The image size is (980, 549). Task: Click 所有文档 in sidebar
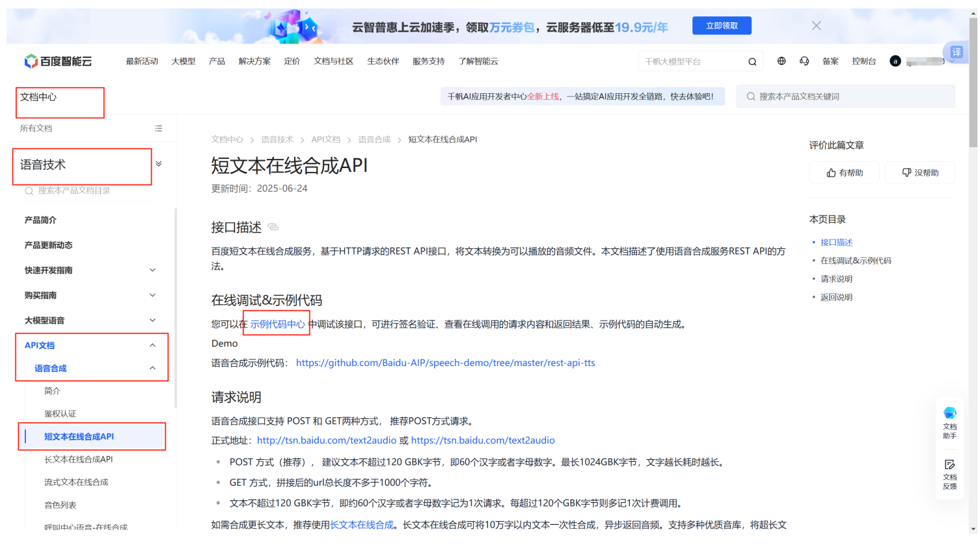pyautogui.click(x=36, y=128)
